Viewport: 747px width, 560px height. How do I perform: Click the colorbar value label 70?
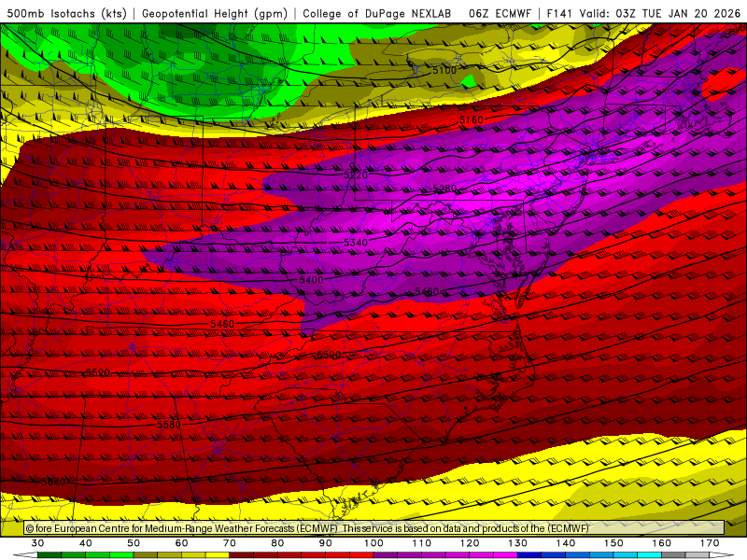click(230, 543)
